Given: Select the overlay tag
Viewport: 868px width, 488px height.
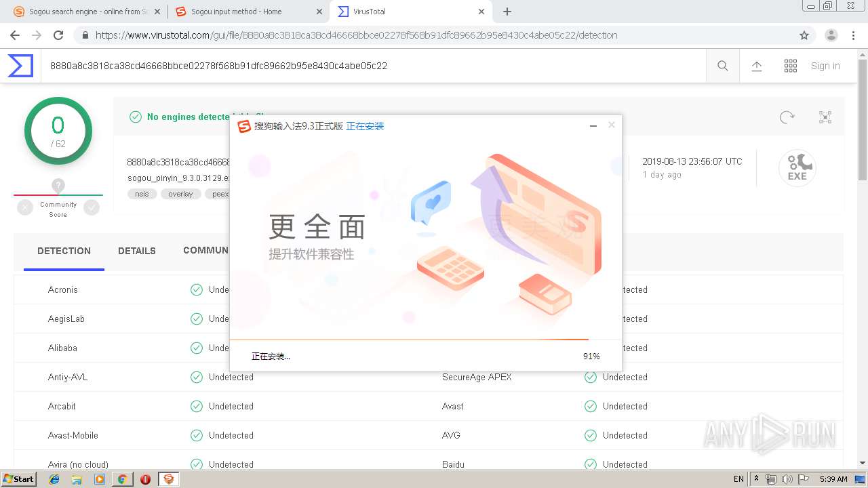Looking at the screenshot, I should [x=180, y=194].
